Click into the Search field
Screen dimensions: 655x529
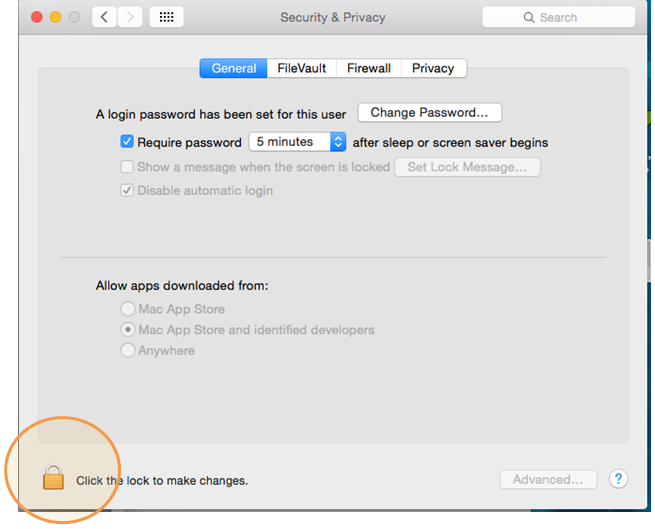[559, 17]
